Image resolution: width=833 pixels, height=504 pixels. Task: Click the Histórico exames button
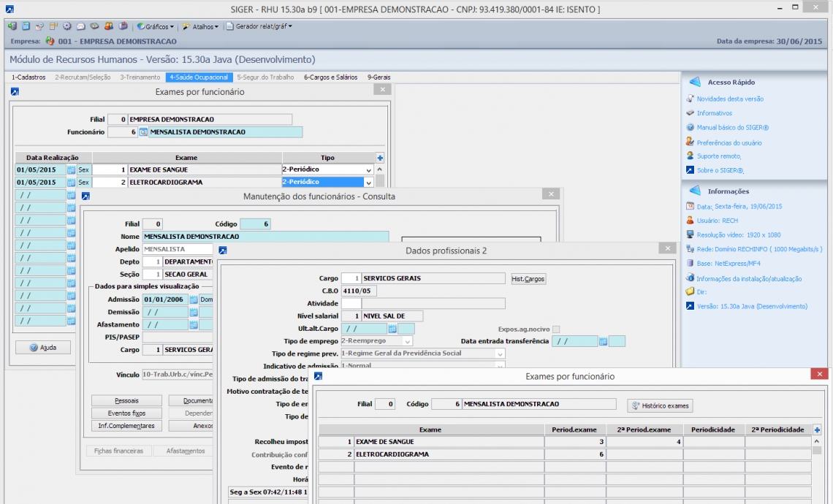660,405
